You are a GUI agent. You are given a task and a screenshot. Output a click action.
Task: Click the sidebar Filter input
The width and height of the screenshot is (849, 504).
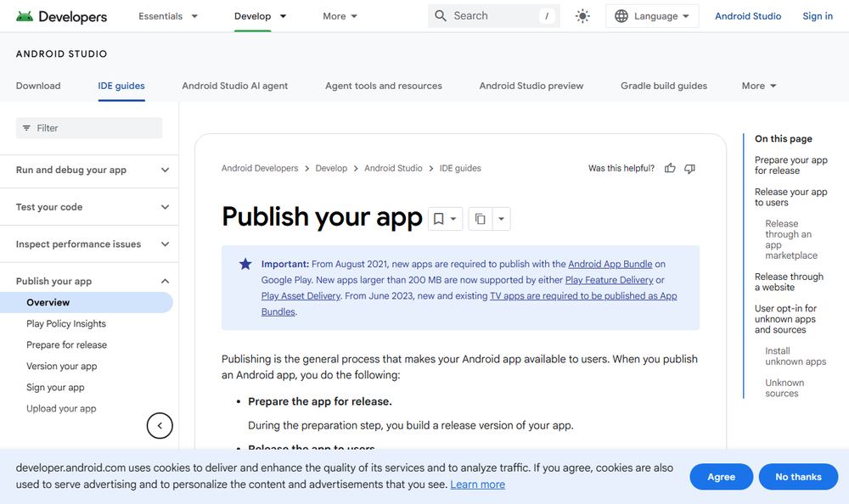89,128
